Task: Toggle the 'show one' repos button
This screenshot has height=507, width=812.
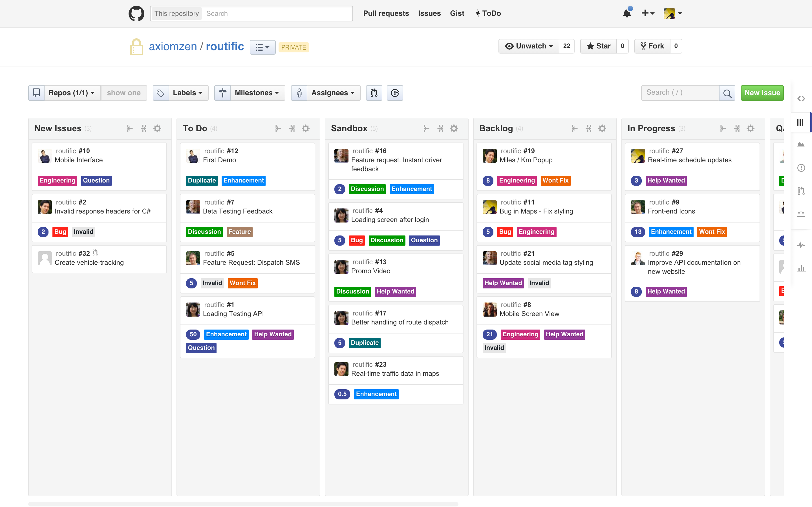Action: tap(123, 93)
